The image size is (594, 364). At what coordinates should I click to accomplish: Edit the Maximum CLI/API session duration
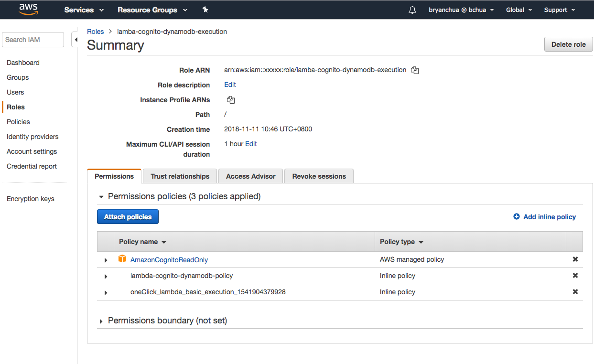pos(251,144)
